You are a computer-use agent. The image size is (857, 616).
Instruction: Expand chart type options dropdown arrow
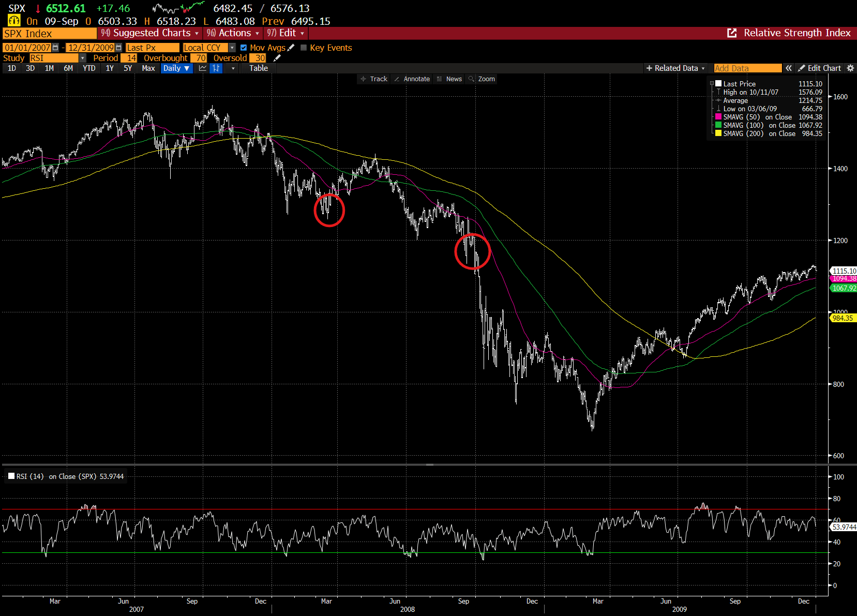233,68
